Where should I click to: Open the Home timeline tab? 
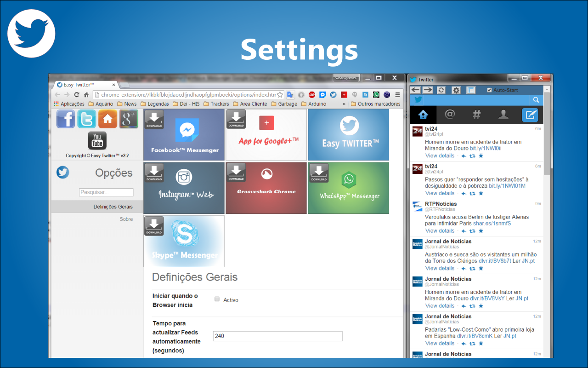coord(423,115)
